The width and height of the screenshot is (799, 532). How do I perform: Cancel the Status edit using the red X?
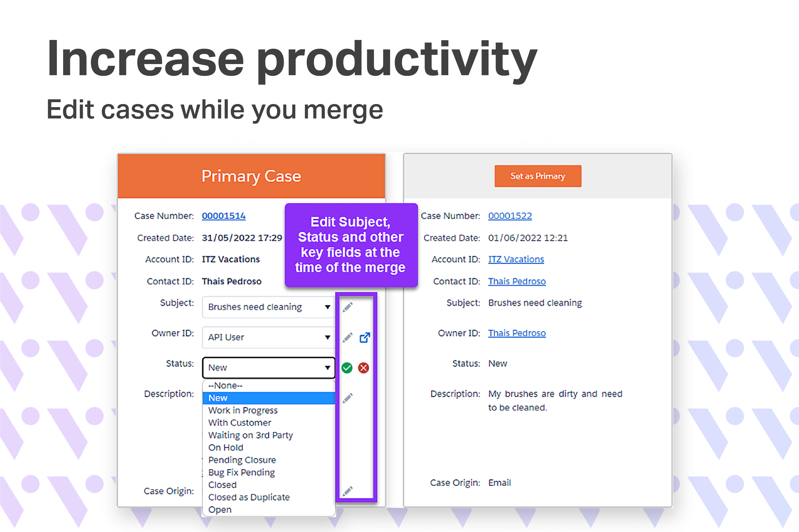pyautogui.click(x=363, y=367)
